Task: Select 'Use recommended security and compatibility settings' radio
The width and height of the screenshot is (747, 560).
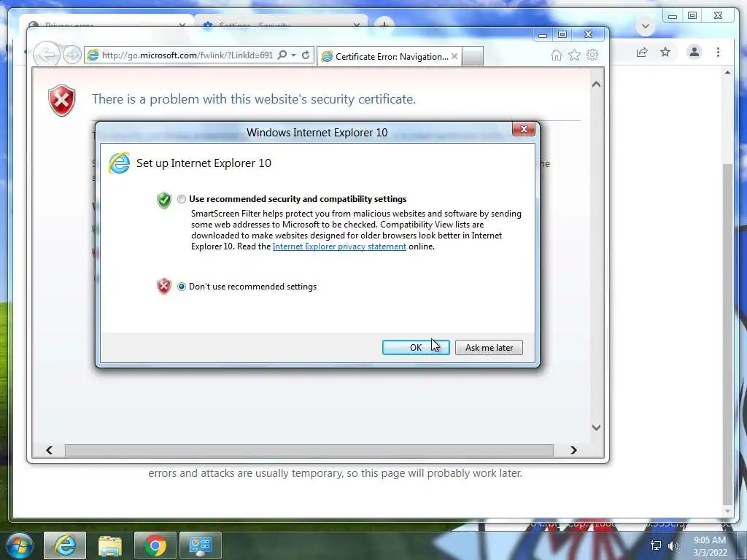Action: pos(182,199)
